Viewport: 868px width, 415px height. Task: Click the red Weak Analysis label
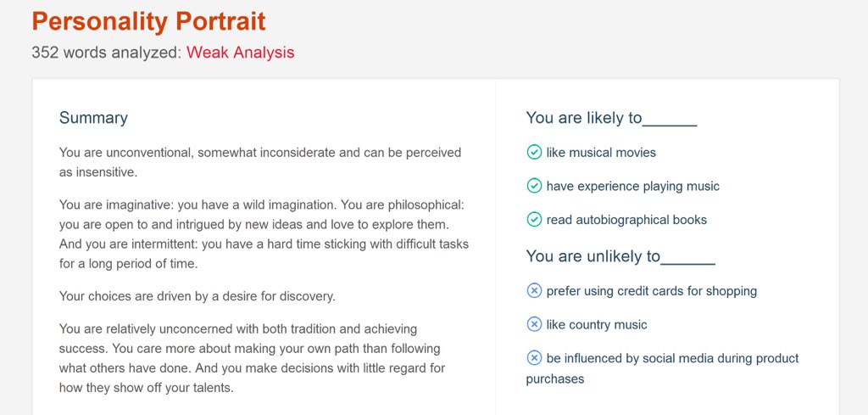coord(240,53)
